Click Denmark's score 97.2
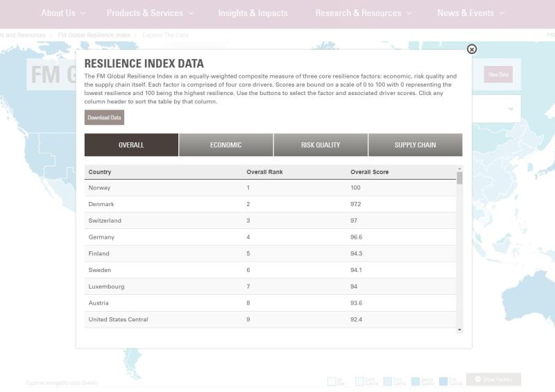Image resolution: width=555 pixels, height=392 pixels. (x=356, y=204)
